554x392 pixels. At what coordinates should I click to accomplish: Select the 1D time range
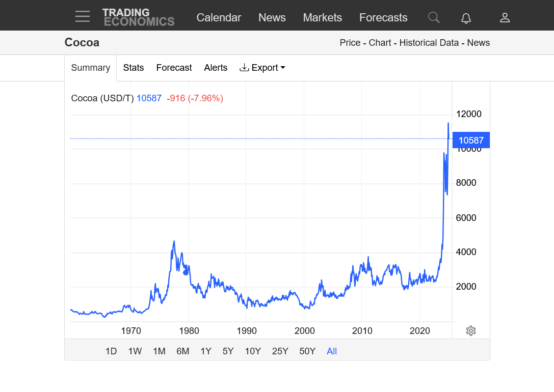111,351
